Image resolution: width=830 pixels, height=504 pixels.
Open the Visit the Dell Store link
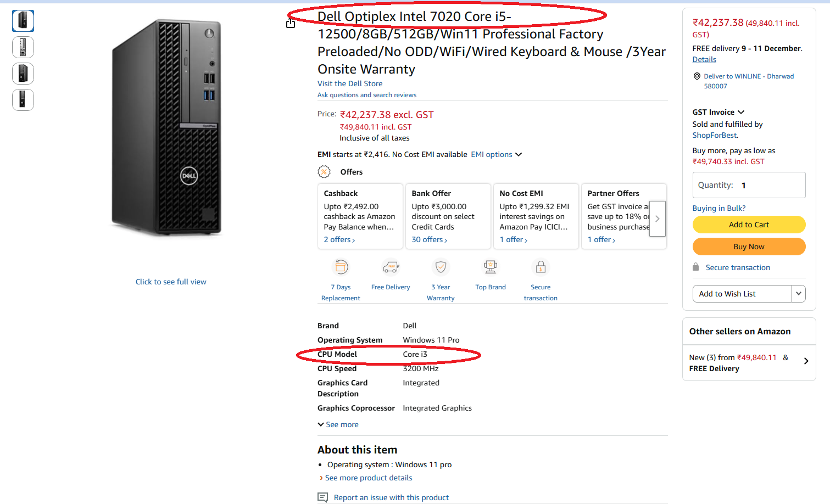coord(350,83)
